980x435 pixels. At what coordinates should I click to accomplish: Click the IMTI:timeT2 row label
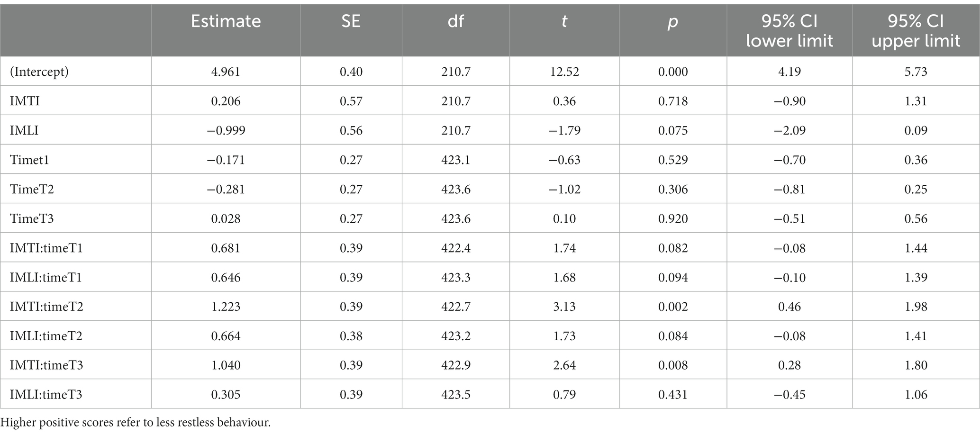(46, 307)
